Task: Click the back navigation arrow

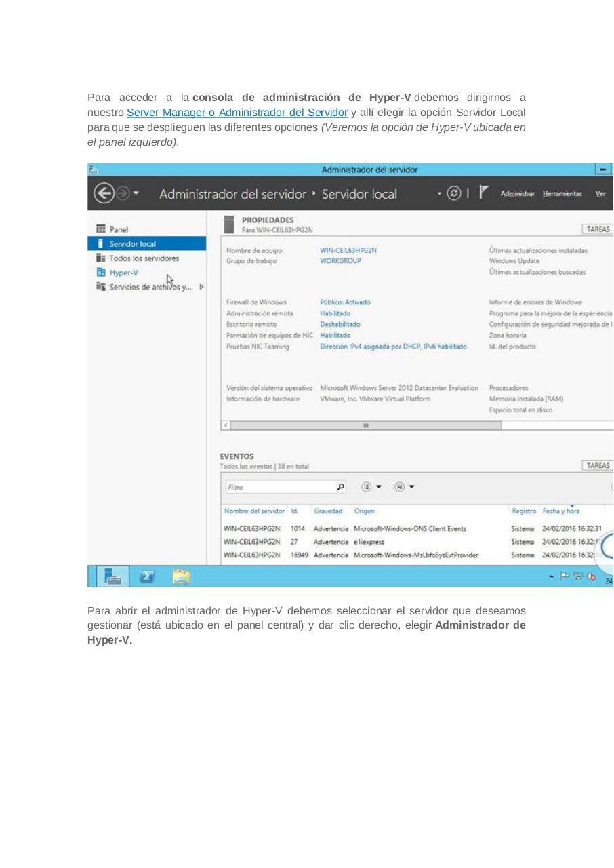Action: click(x=104, y=193)
